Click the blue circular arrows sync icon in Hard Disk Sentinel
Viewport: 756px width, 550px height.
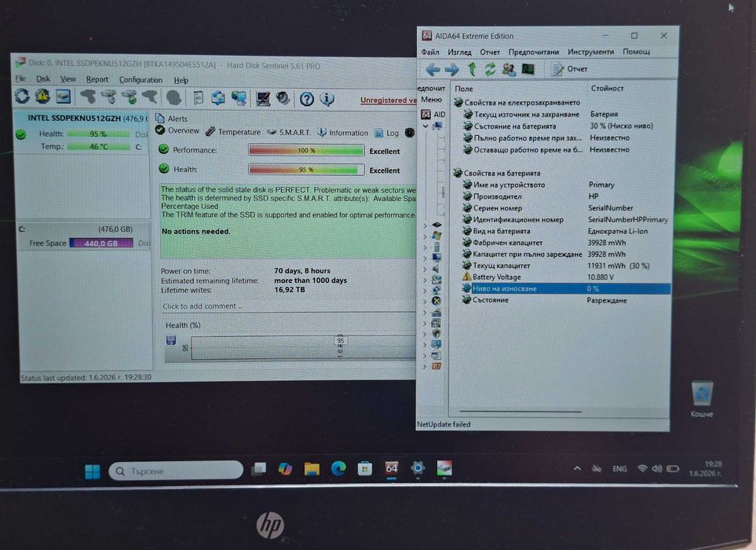pyautogui.click(x=218, y=98)
